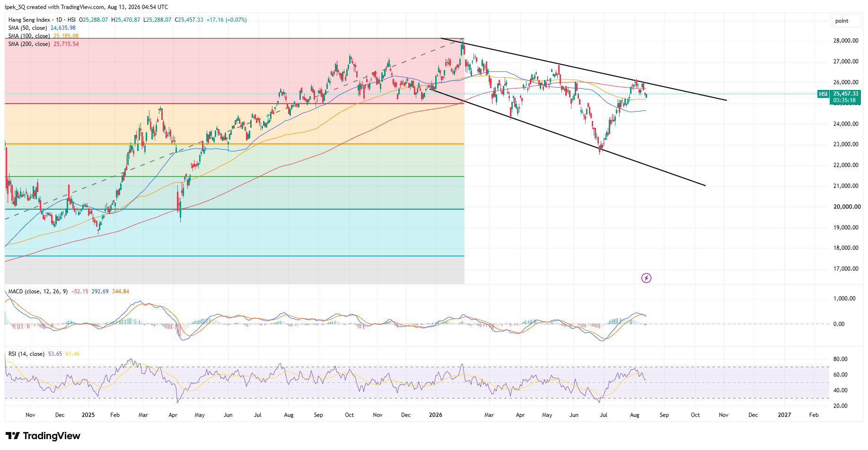
Task: Click the high value H25,470.87
Action: pos(126,20)
